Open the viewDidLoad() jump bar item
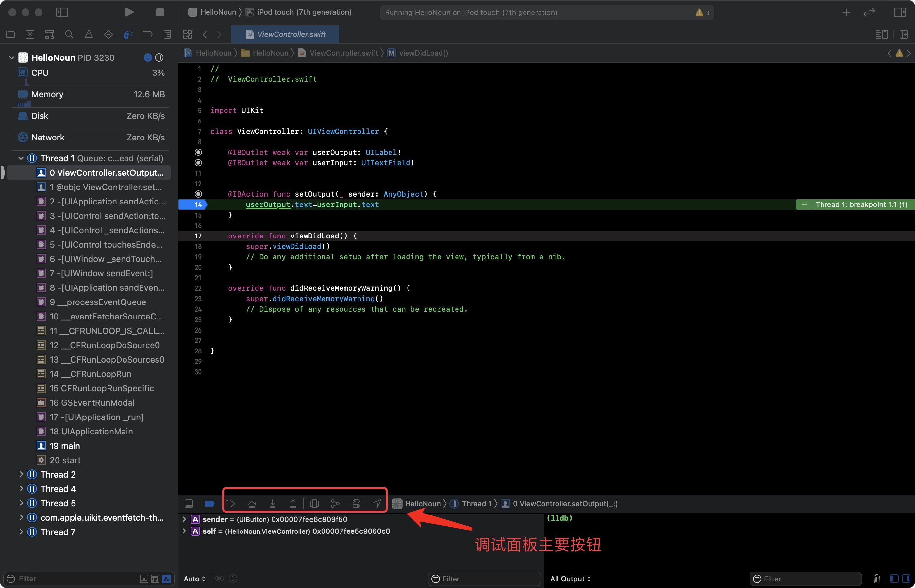915x588 pixels. tap(417, 53)
